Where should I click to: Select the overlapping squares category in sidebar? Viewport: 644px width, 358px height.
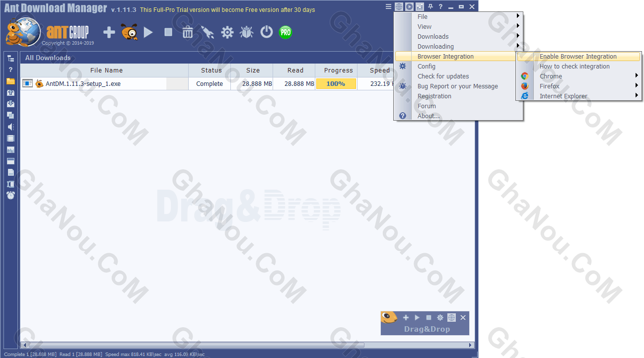point(10,115)
